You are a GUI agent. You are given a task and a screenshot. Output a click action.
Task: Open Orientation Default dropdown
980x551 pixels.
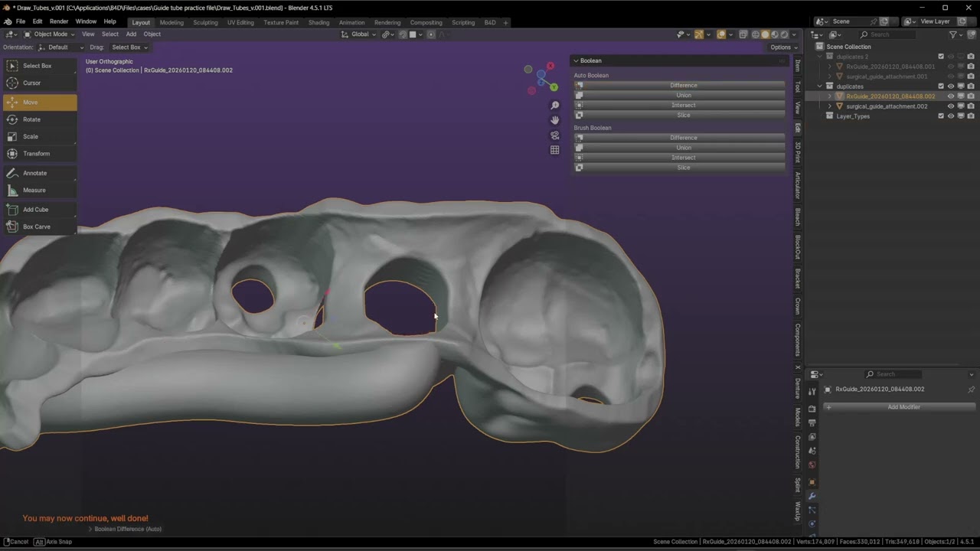click(60, 47)
